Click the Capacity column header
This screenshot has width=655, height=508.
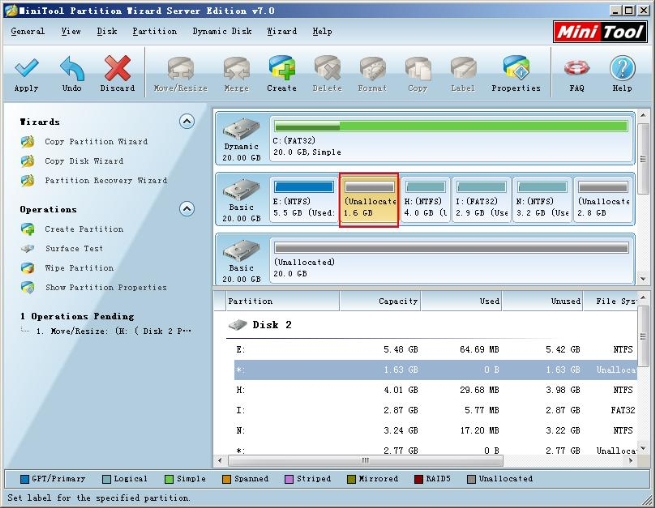click(x=380, y=301)
